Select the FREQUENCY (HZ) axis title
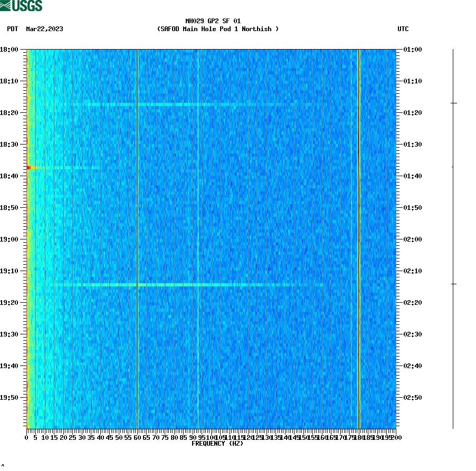The height and width of the screenshot is (471, 476). tap(218, 444)
